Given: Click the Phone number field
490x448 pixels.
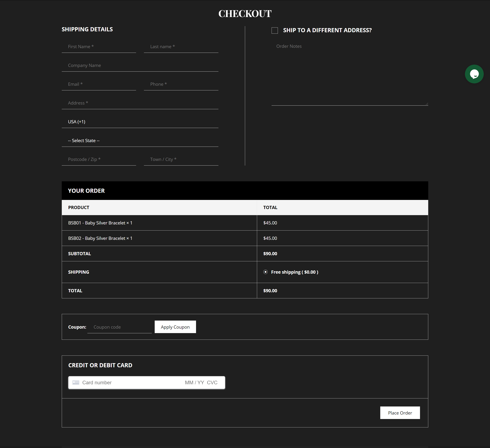Looking at the screenshot, I should coord(181,84).
